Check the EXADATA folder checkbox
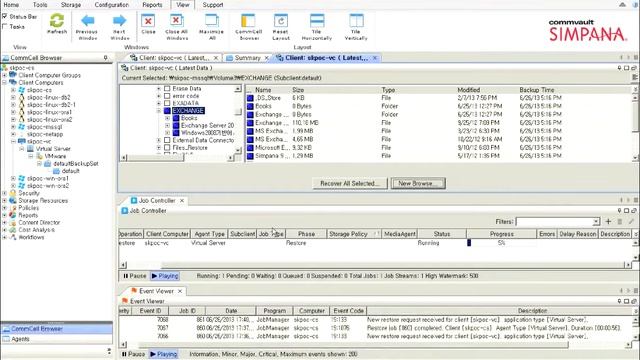Screen dimensions: 640x360 pos(167,103)
